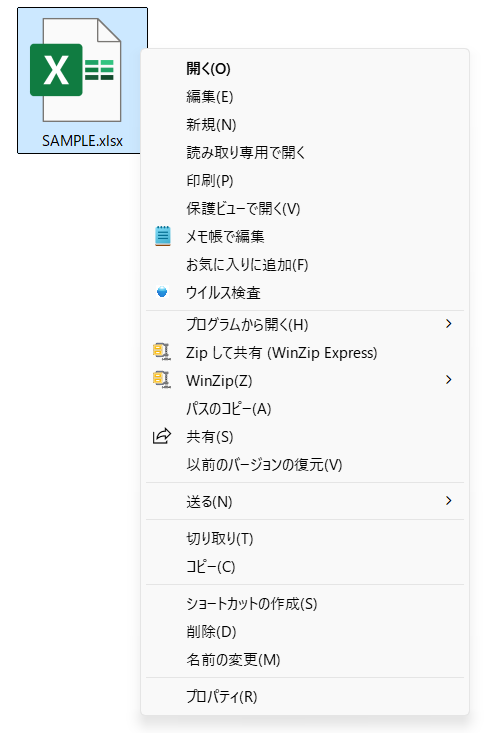Click the WinZip icon beside Zip して共有
This screenshot has height=733, width=502.
(x=162, y=352)
